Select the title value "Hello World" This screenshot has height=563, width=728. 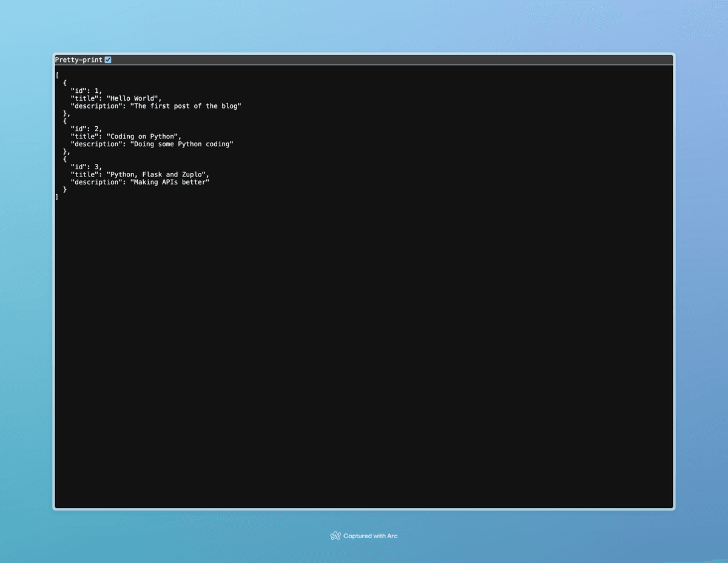pyautogui.click(x=133, y=98)
